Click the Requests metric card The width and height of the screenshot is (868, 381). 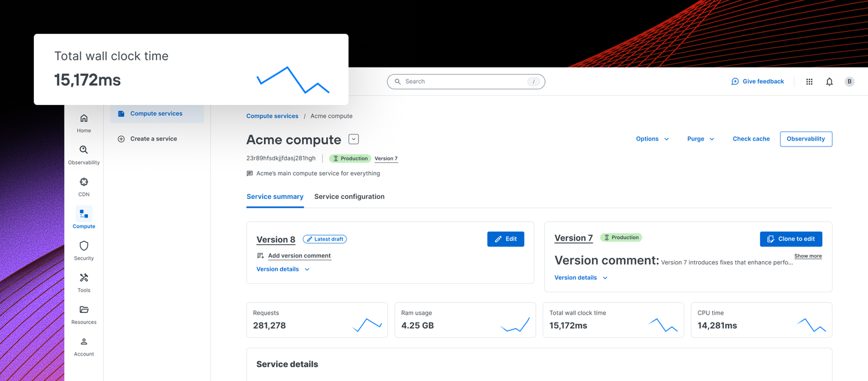pyautogui.click(x=317, y=320)
